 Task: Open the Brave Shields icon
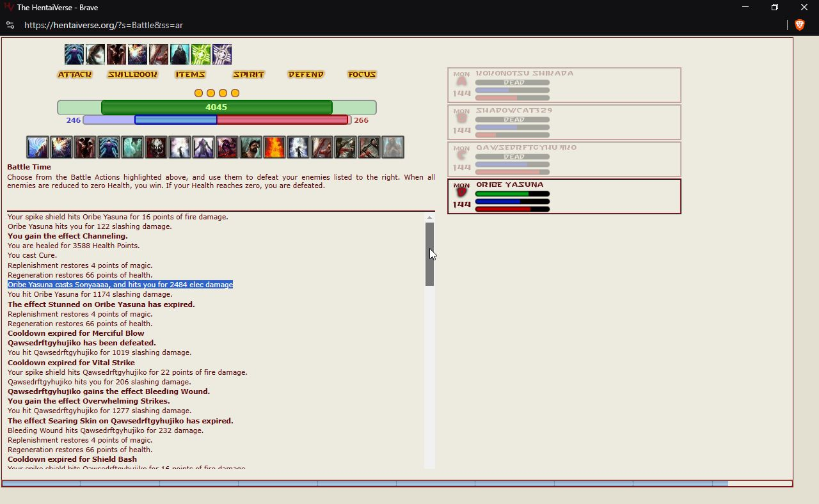pyautogui.click(x=799, y=25)
